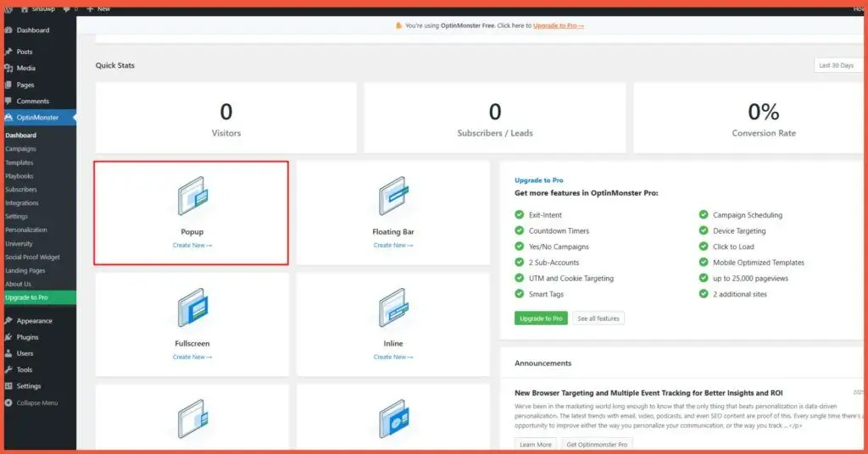Open the Last 30 Days dropdown
The height and width of the screenshot is (454, 868).
pos(837,65)
